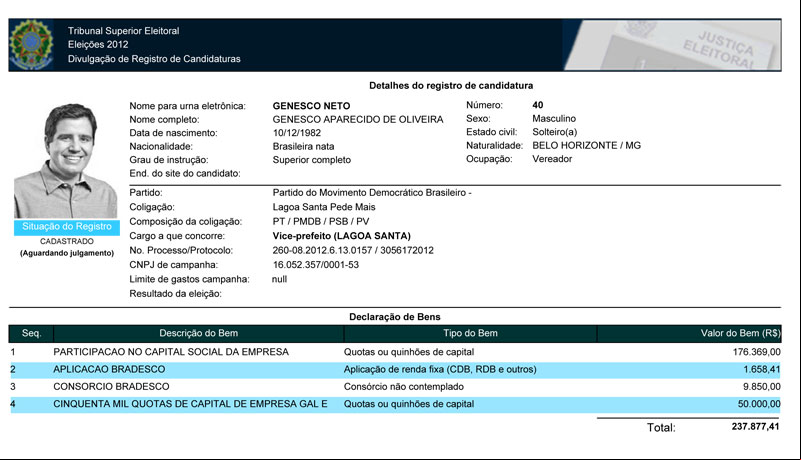
Task: Click Divulgação de Registro de Candidaturas text
Action: pyautogui.click(x=154, y=59)
